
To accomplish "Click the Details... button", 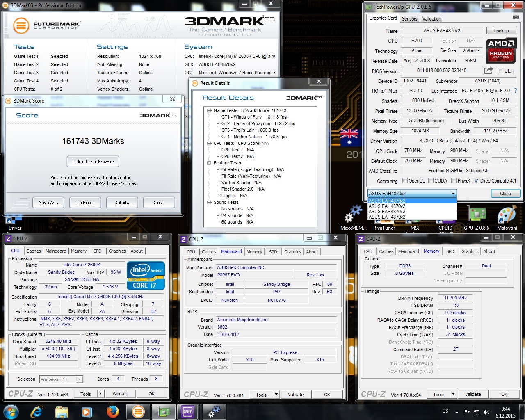I will 123,203.
